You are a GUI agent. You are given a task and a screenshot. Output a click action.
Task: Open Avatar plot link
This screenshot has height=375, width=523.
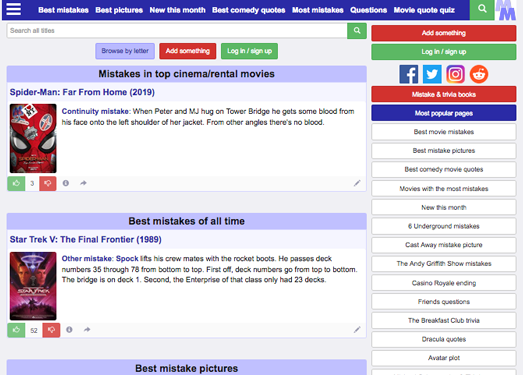[444, 358]
